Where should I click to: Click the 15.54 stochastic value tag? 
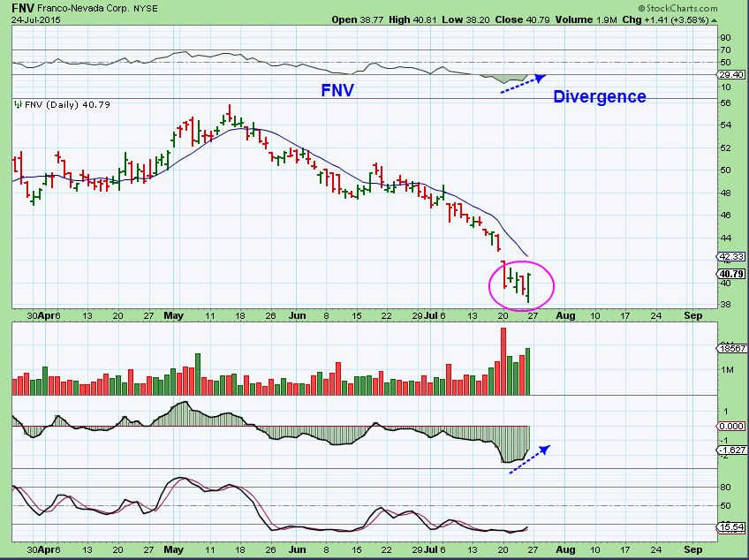click(x=731, y=527)
